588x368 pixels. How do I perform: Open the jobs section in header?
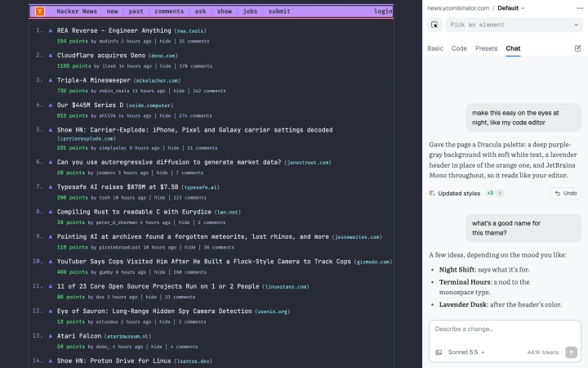click(250, 11)
